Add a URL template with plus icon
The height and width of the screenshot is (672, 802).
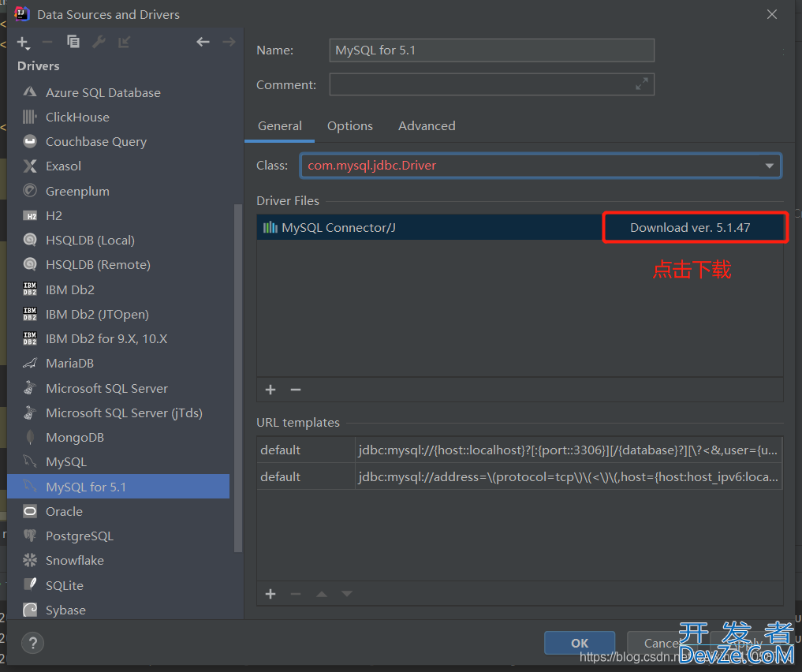[x=270, y=594]
